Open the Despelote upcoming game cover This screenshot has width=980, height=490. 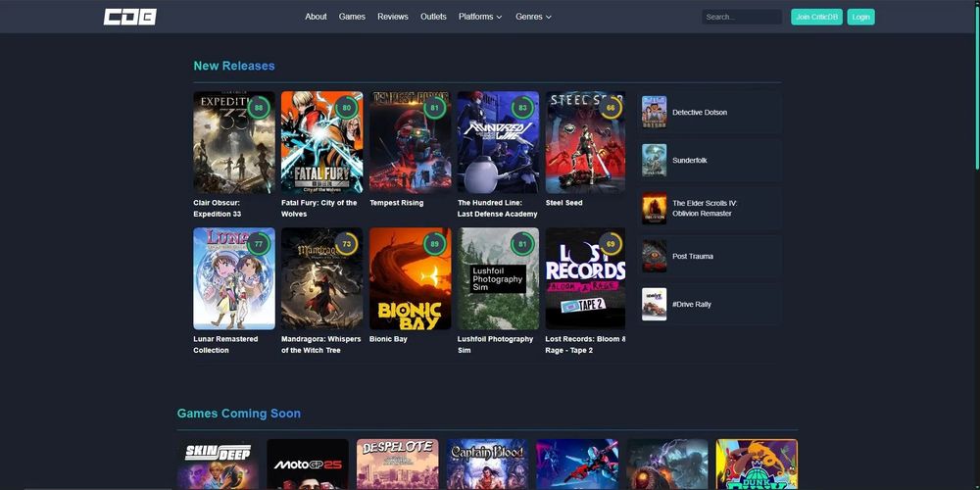coord(398,465)
